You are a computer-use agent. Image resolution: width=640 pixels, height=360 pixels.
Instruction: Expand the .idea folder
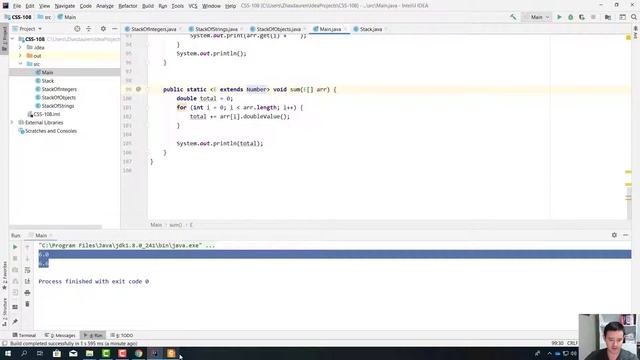(20, 47)
